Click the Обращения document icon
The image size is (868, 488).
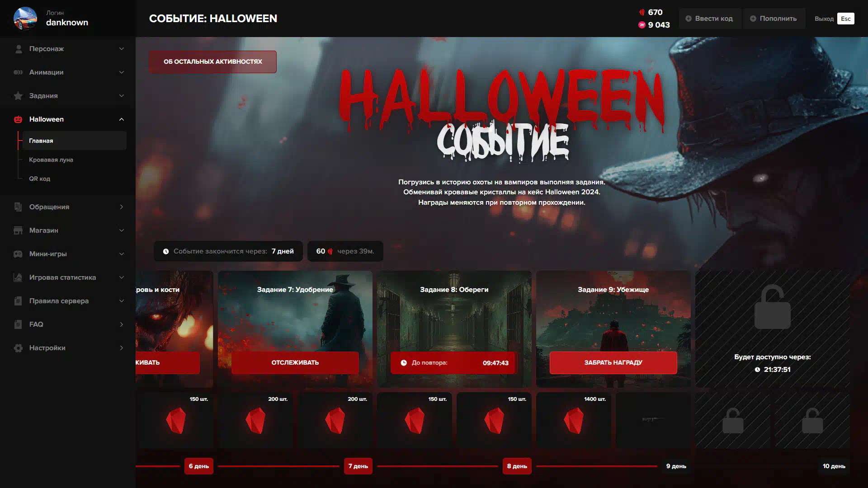[x=18, y=207]
